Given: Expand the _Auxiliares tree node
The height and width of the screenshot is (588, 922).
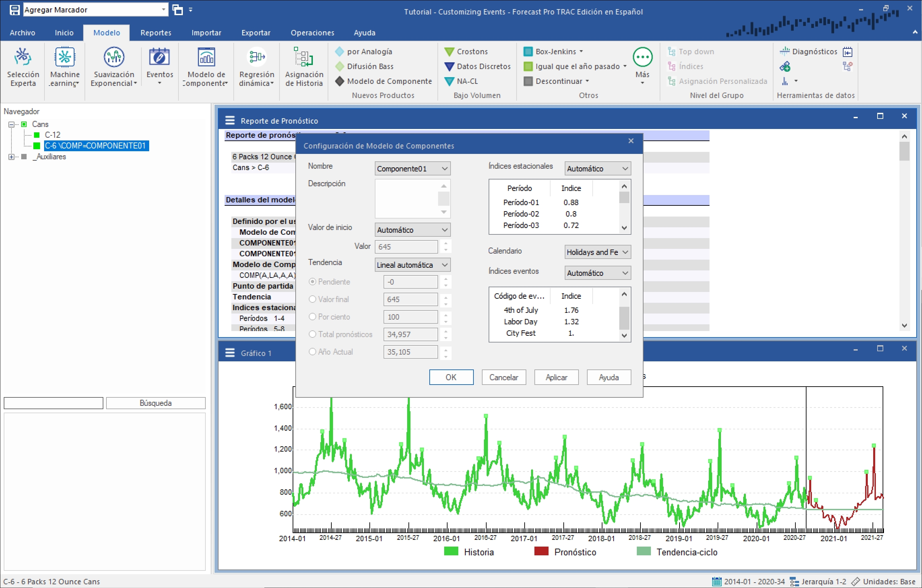Looking at the screenshot, I should [x=11, y=157].
